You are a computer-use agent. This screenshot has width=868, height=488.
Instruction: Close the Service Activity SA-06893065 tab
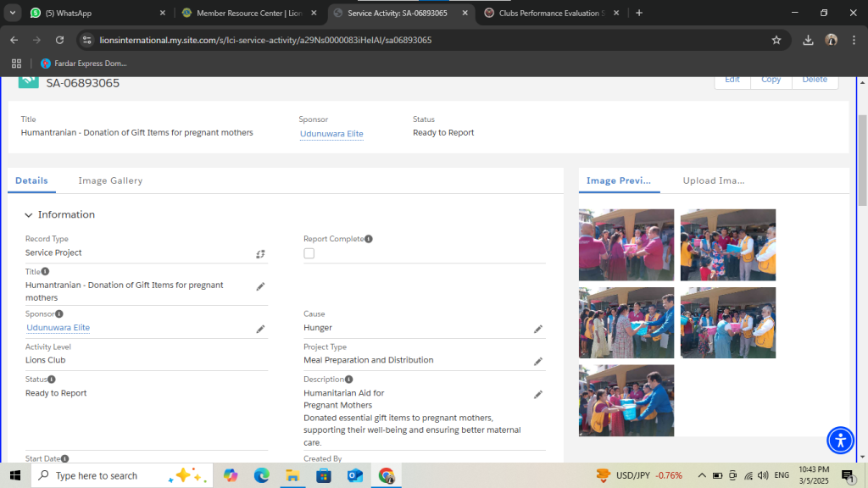coord(465,13)
